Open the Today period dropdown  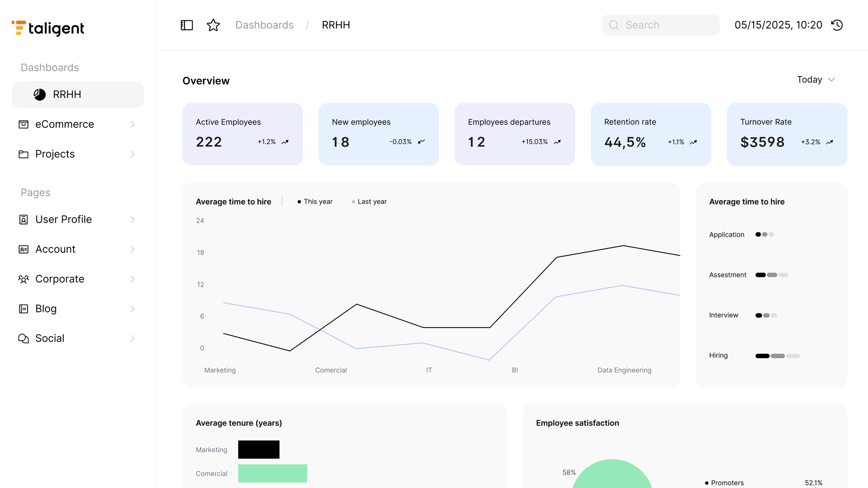point(816,80)
